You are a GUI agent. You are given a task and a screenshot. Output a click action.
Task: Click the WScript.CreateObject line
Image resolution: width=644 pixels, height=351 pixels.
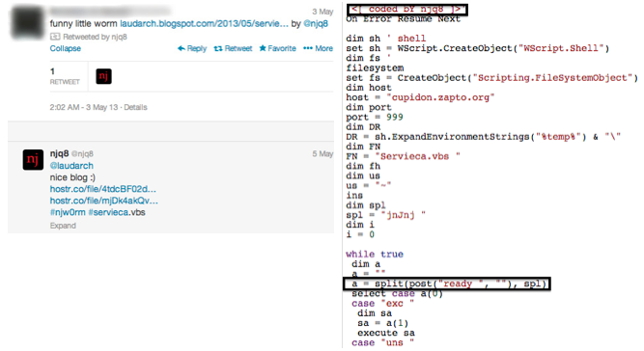(x=477, y=48)
